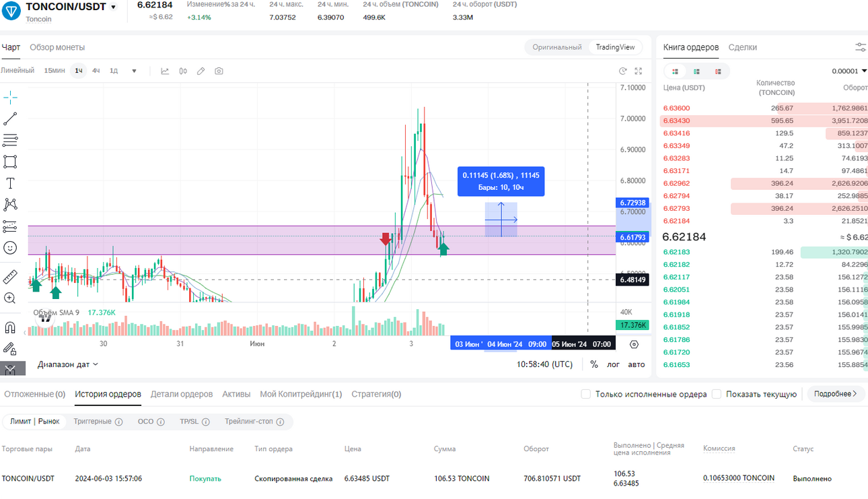
Task: Click the info icon next to OCO
Action: tap(160, 422)
